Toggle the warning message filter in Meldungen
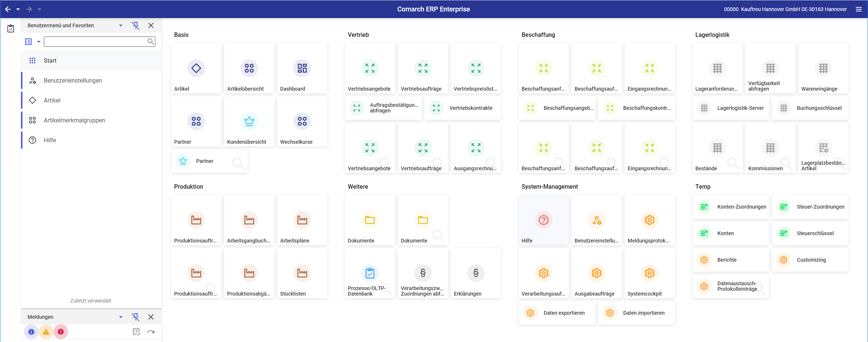This screenshot has width=868, height=342. tap(46, 332)
